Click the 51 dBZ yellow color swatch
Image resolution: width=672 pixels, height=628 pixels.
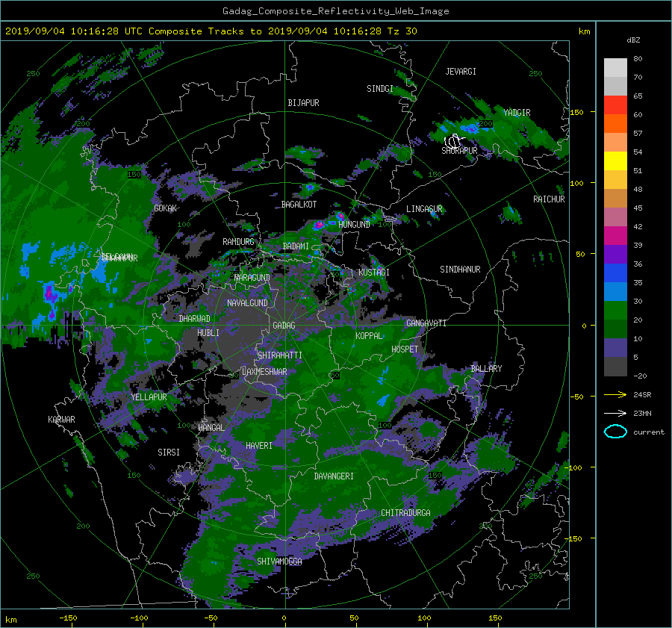coord(615,161)
